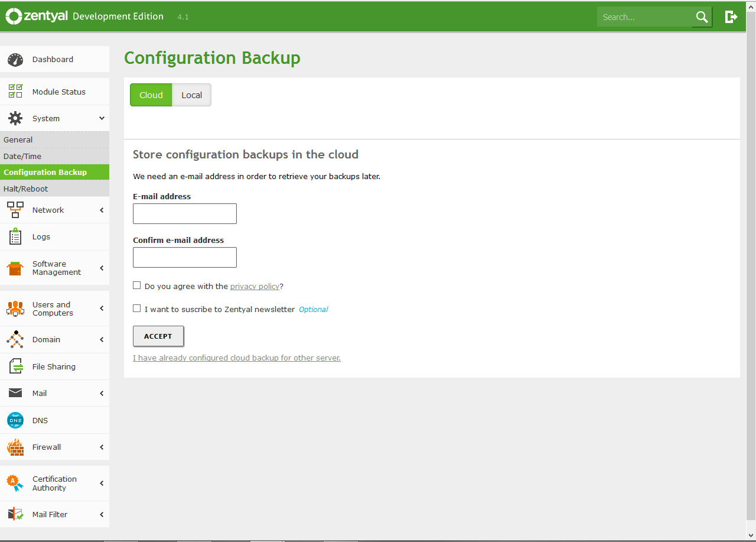Screen dimensions: 756x542
Task: Collapse the System menu chevron
Action: tap(102, 118)
